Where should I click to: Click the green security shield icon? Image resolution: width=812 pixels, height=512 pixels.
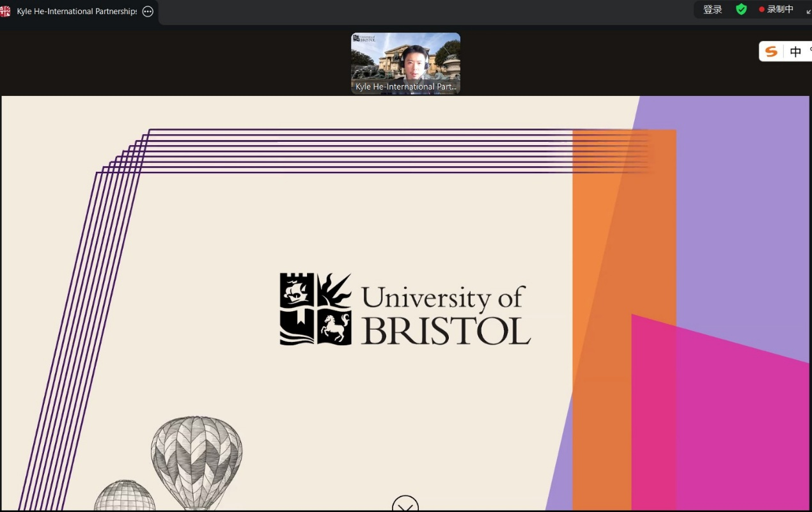741,10
